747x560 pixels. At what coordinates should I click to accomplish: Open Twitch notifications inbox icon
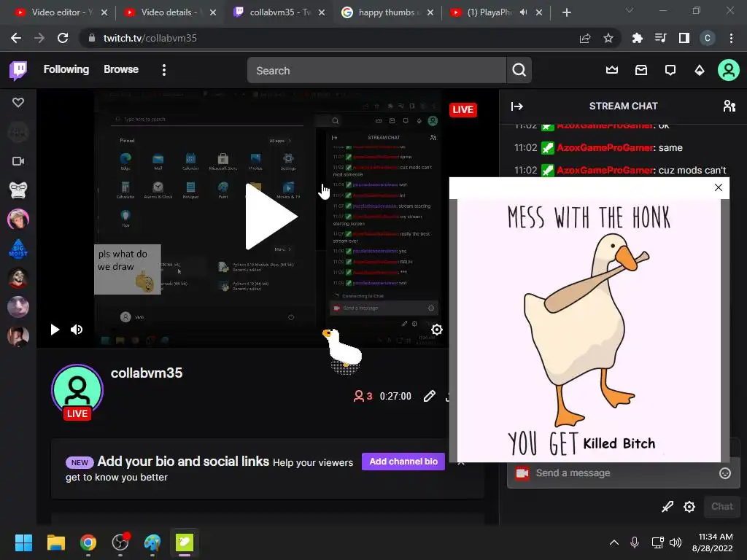pos(641,71)
